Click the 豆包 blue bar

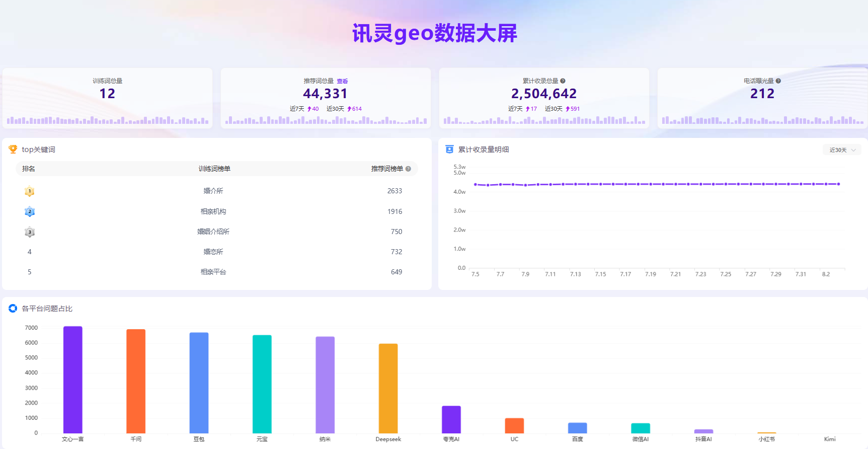click(x=199, y=383)
